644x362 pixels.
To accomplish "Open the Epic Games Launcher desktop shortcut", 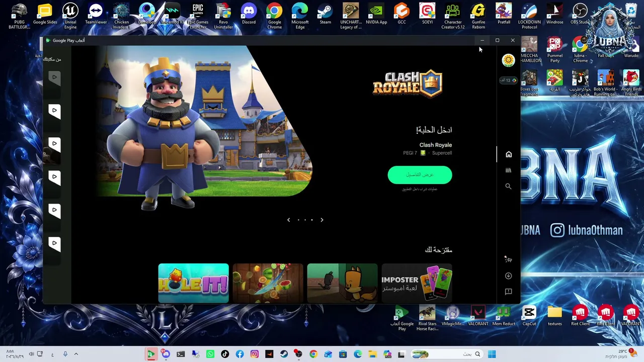I will [198, 16].
